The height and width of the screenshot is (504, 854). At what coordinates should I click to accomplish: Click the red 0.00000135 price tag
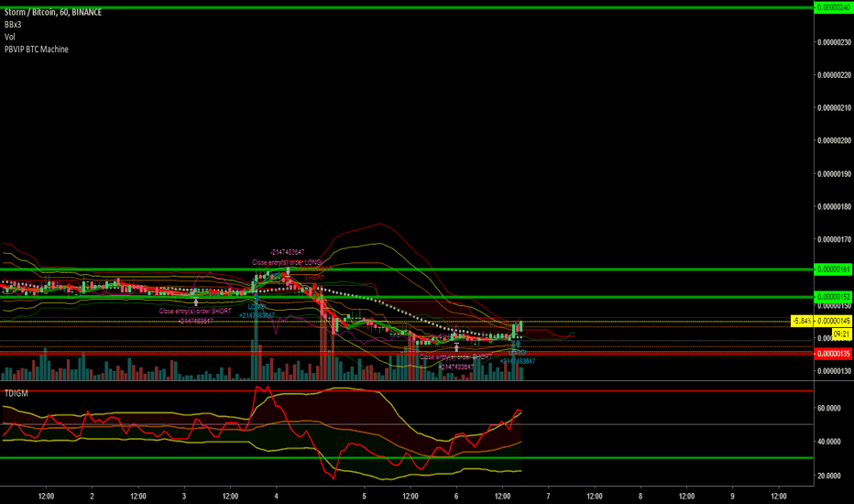click(x=833, y=354)
